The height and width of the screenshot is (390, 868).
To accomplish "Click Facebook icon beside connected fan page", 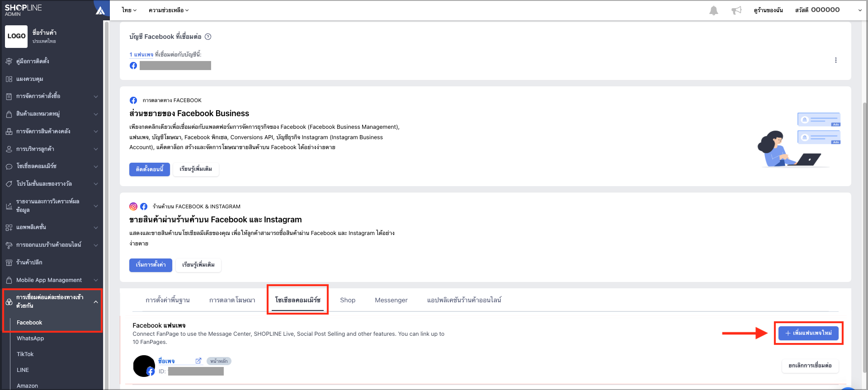I will coord(133,66).
